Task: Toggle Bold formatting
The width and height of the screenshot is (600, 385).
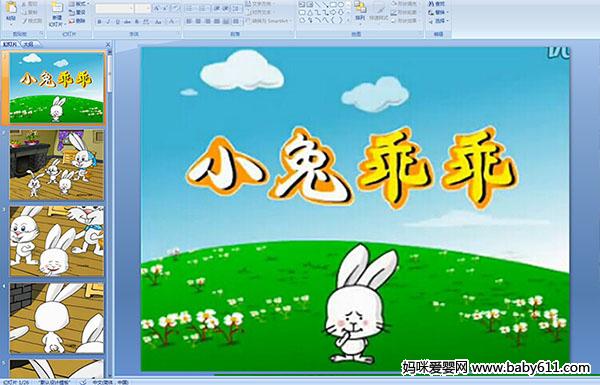Action: (x=99, y=22)
